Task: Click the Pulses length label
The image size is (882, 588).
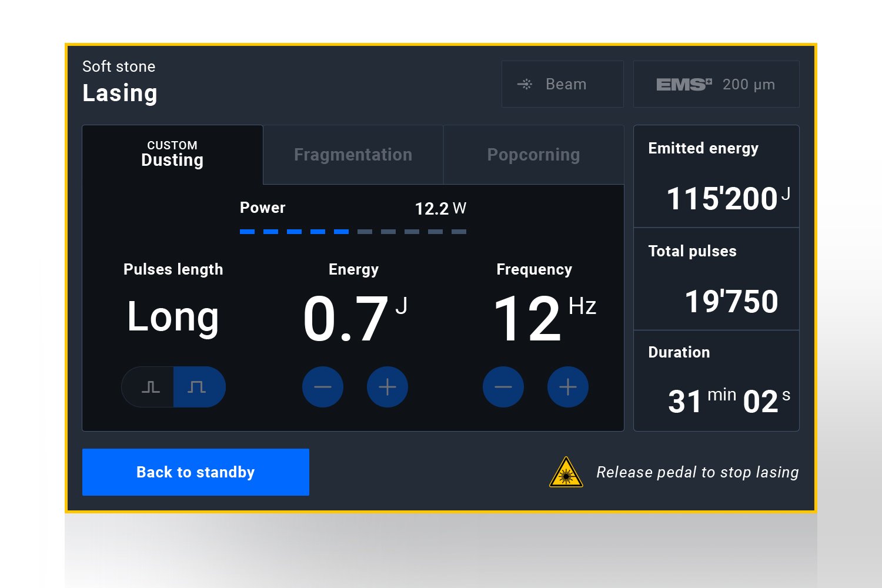Action: click(173, 269)
